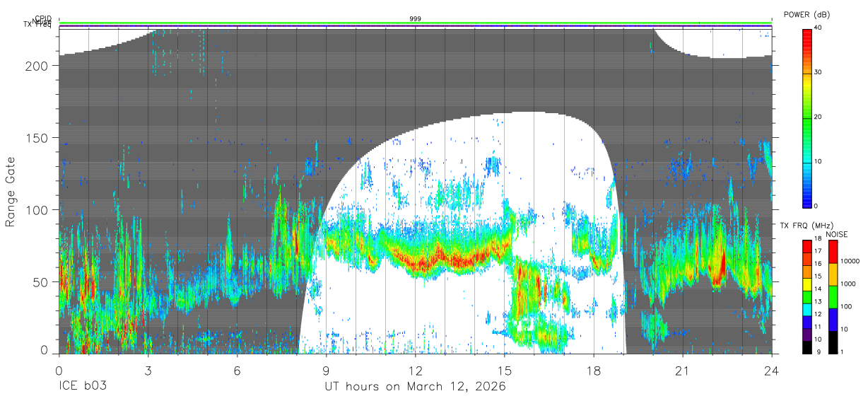Click the '999' CPID value at top
The image size is (868, 401).
point(416,18)
